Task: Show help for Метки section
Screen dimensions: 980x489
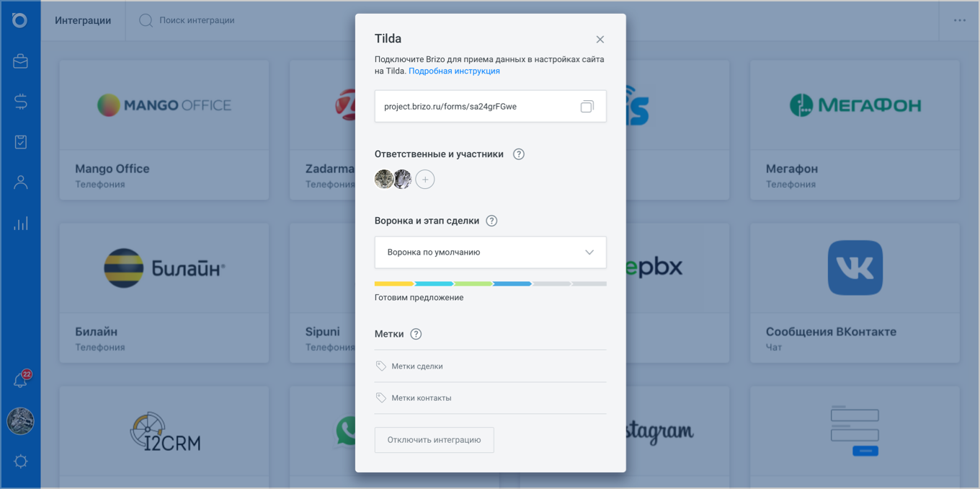Action: click(x=416, y=334)
